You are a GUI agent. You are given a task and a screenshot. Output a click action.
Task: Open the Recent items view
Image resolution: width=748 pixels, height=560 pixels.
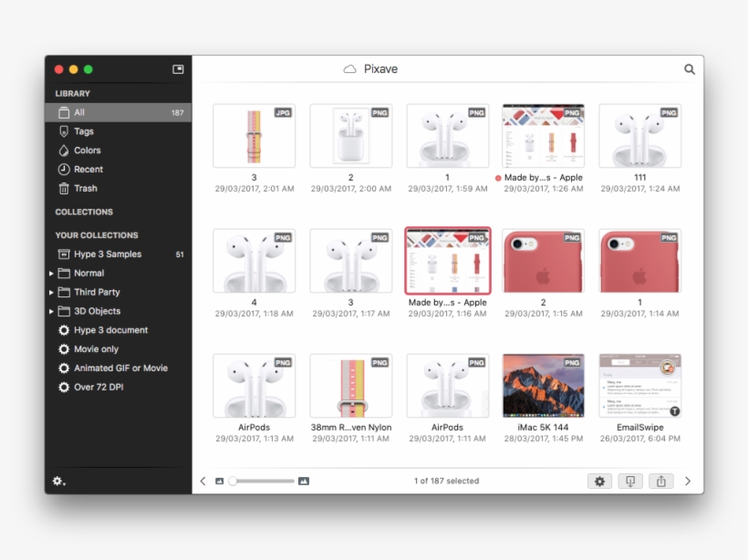pos(89,169)
